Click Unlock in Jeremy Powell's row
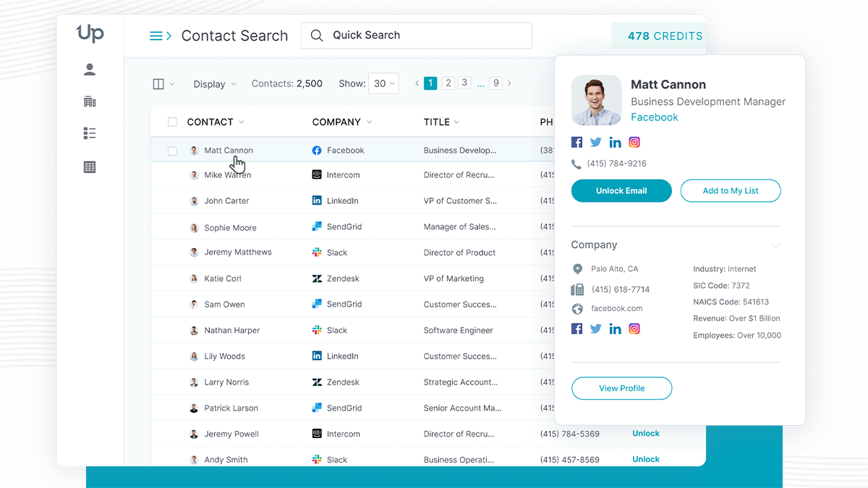Image resolution: width=868 pixels, height=488 pixels. (646, 434)
